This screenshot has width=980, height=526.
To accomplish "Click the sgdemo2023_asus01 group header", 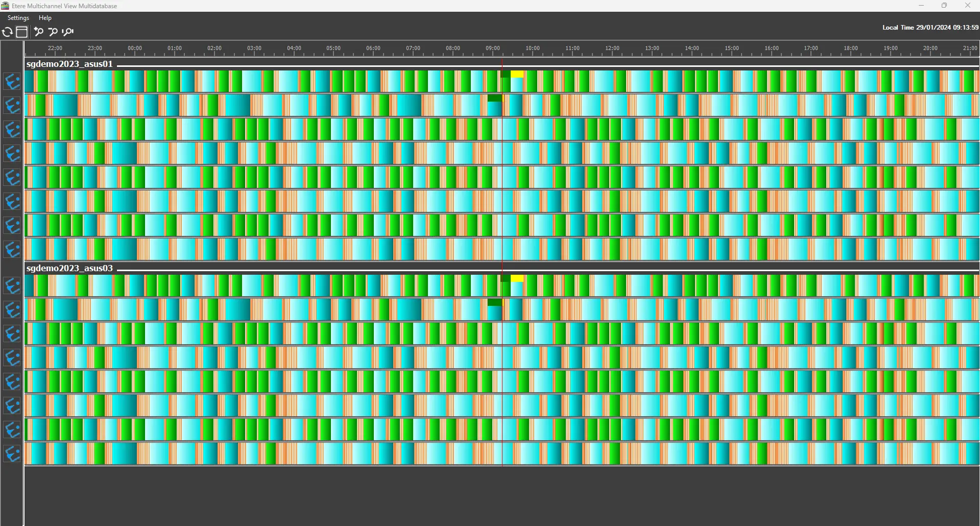I will (69, 64).
